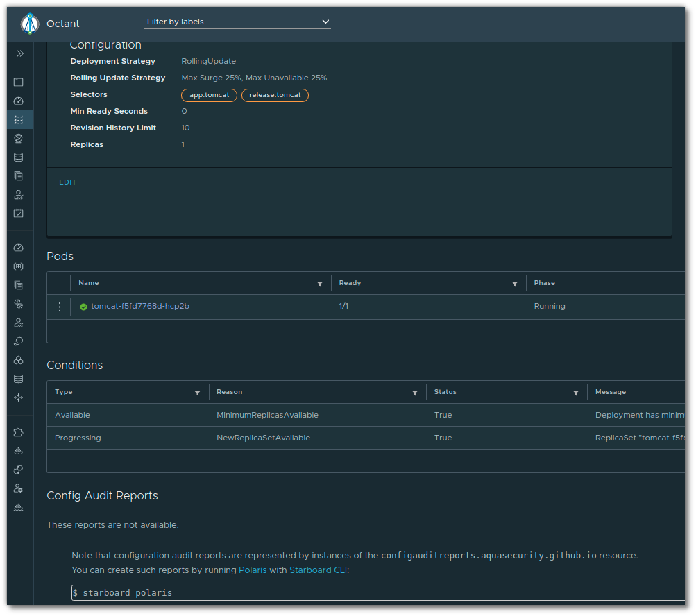Sort the Pods table by Phase header
Image resolution: width=696 pixels, height=616 pixels.
[544, 283]
